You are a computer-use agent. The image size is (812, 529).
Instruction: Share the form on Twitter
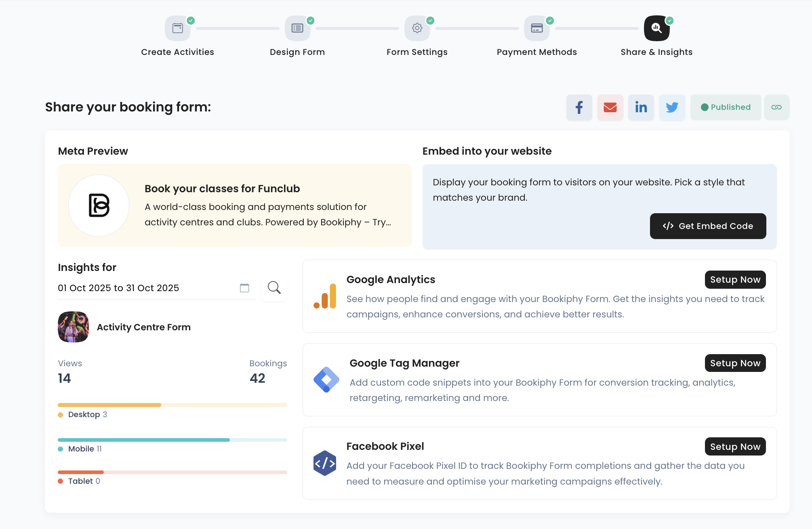click(672, 107)
